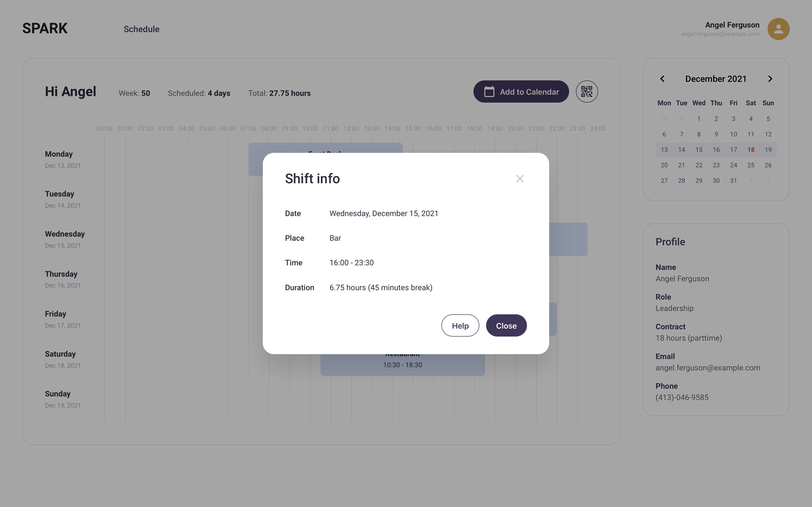Pick December 1 in the calendar

point(699,119)
